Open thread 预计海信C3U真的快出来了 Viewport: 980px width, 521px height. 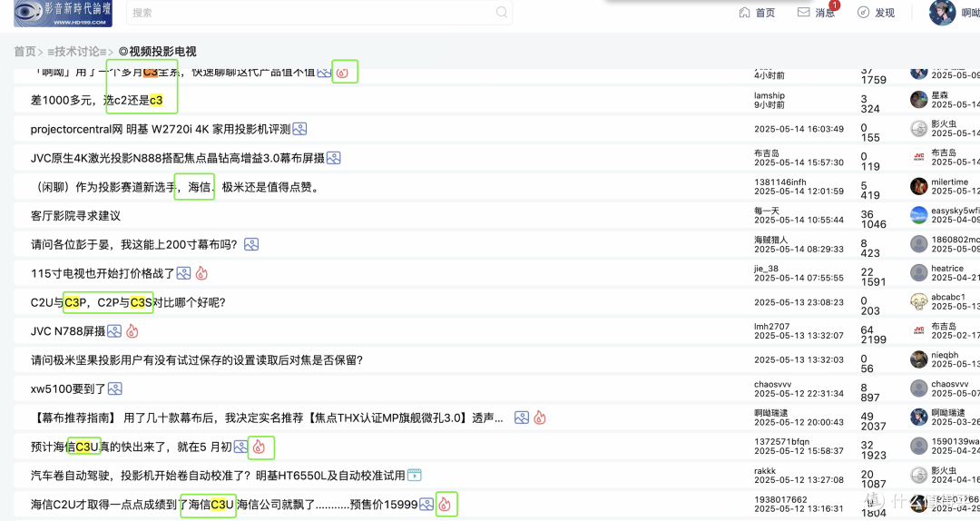[132, 447]
